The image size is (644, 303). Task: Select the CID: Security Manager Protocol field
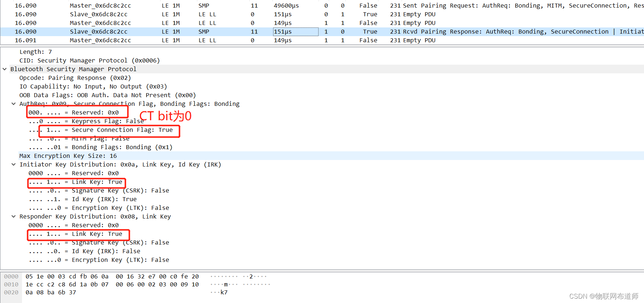coord(89,60)
